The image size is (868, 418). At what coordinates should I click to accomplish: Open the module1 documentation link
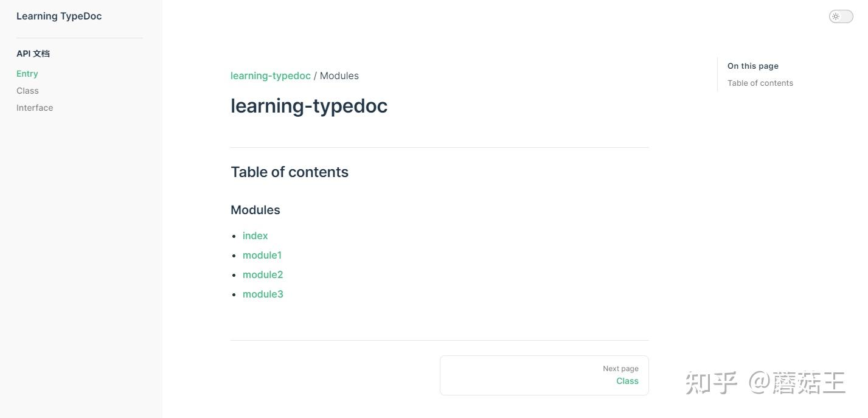click(262, 255)
